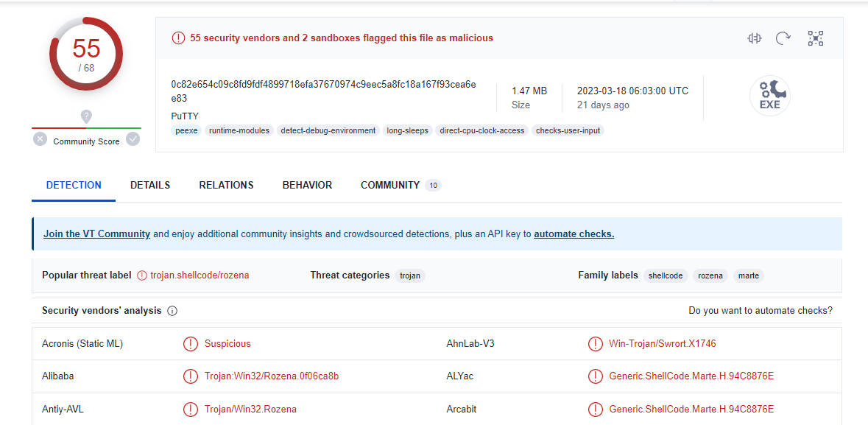Click the Security vendors' analysis heading

point(102,311)
